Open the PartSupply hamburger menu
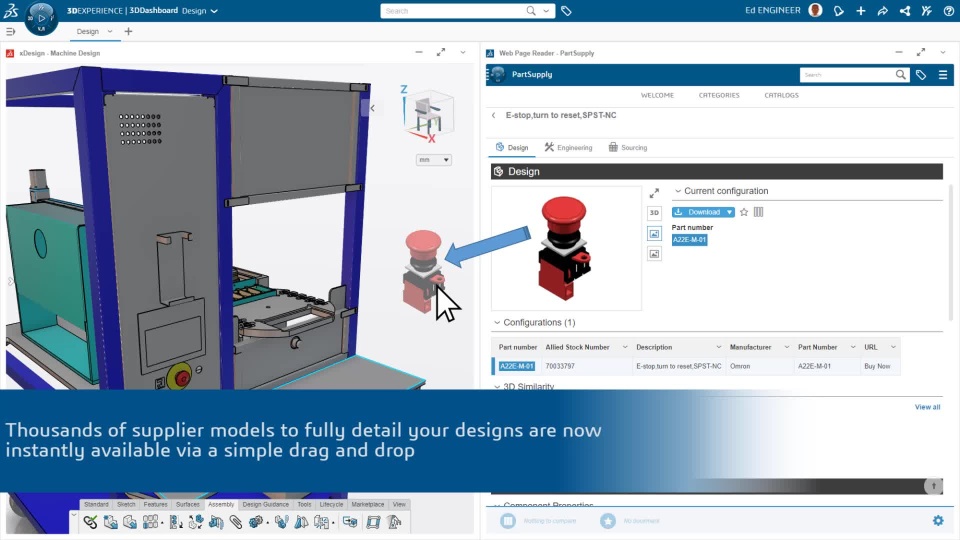 (x=943, y=75)
